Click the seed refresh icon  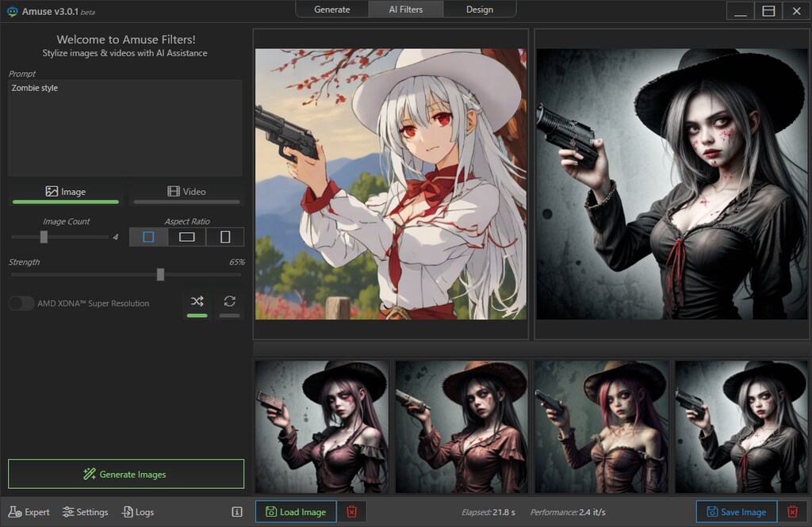pyautogui.click(x=229, y=301)
